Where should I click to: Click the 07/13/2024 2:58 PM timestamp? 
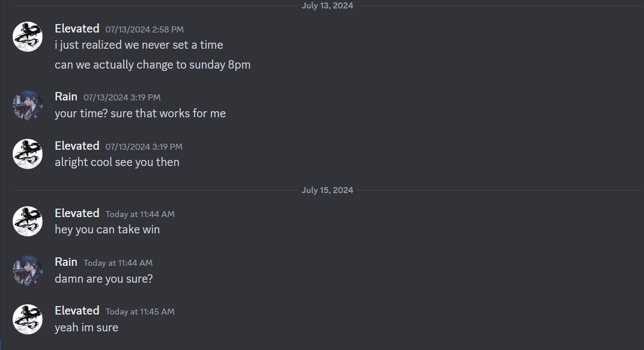point(144,29)
